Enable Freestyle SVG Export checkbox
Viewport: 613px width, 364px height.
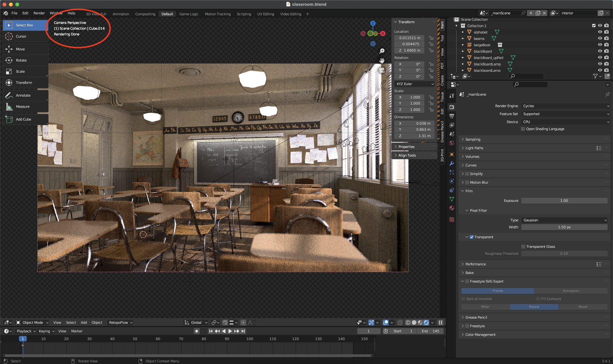(x=467, y=281)
